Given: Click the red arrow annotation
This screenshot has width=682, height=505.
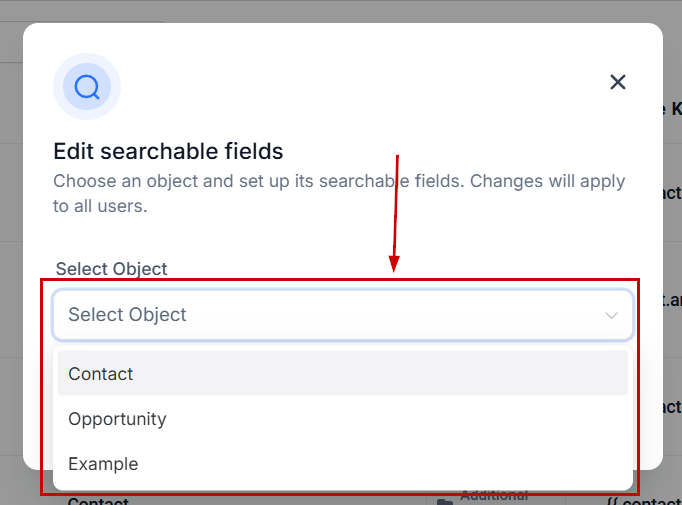Looking at the screenshot, I should (x=397, y=212).
